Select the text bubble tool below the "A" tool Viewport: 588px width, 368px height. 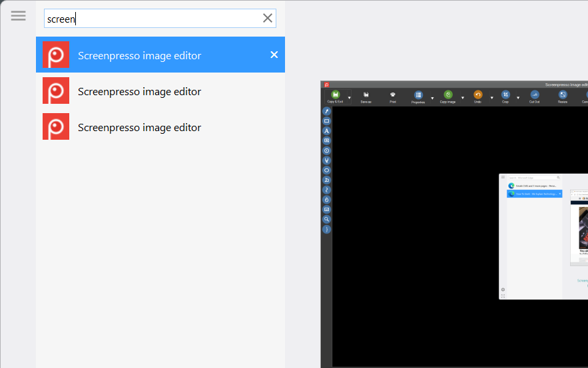pyautogui.click(x=326, y=140)
